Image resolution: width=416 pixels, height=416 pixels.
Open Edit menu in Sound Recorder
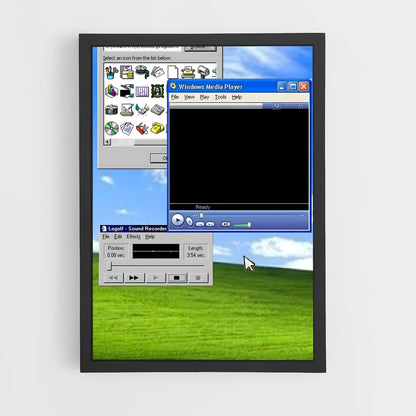coord(118,237)
